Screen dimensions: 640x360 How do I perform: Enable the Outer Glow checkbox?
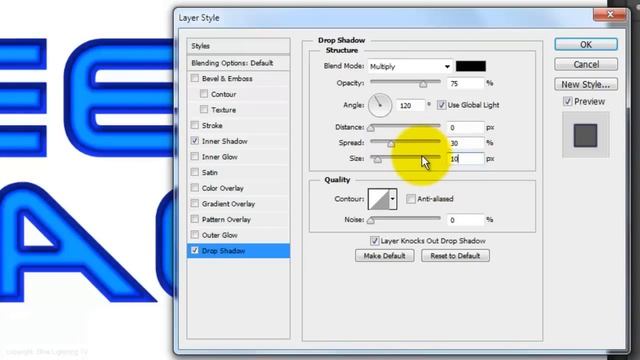click(195, 235)
